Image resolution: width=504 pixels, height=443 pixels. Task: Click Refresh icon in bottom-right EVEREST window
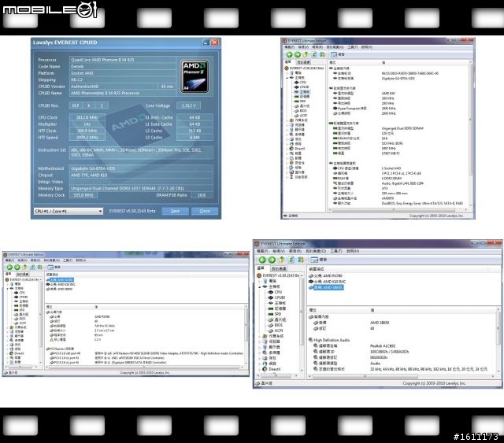click(291, 260)
